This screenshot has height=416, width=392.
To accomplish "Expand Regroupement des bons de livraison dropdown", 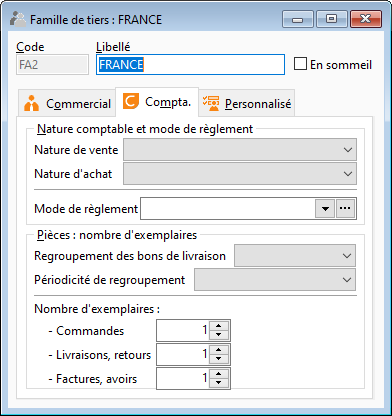I will 347,256.
